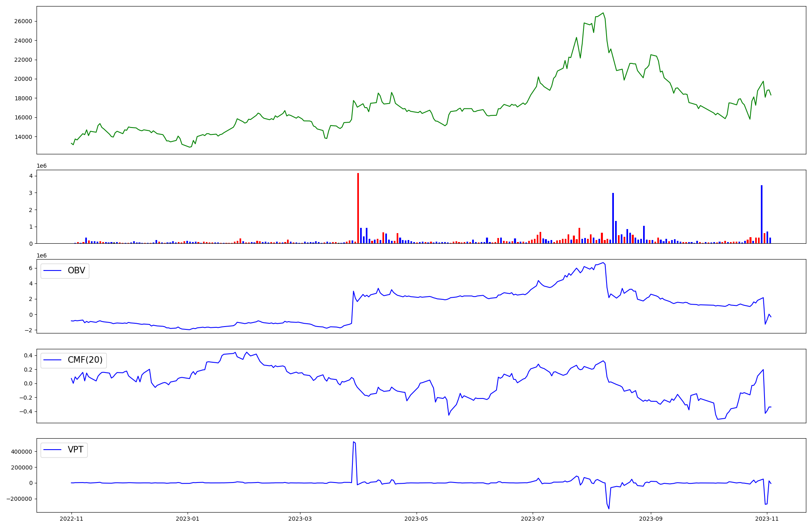Click the highest peak of green price line
The height and width of the screenshot is (528, 812).
tap(603, 13)
